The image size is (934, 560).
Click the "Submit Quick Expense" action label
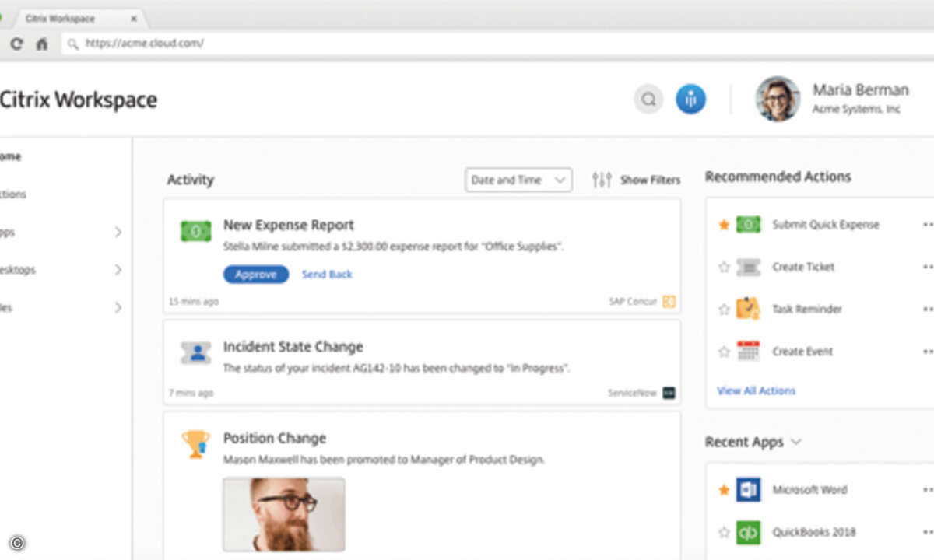point(826,225)
